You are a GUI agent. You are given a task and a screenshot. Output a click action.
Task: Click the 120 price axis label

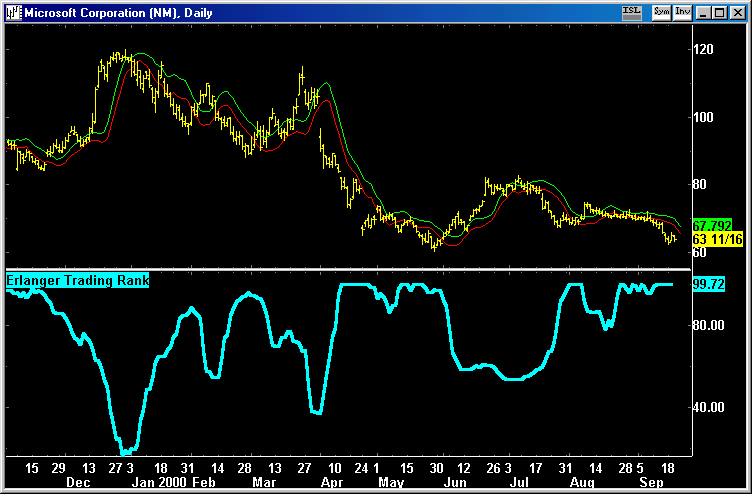(703, 49)
